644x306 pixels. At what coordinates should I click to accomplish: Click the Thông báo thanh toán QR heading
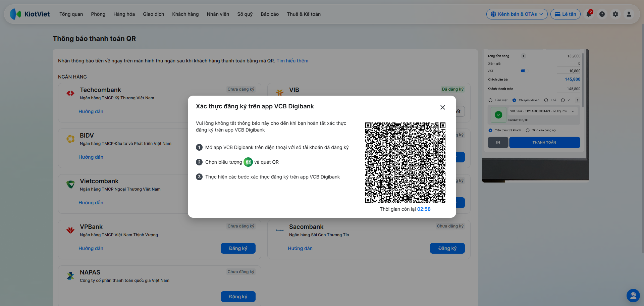pyautogui.click(x=94, y=39)
